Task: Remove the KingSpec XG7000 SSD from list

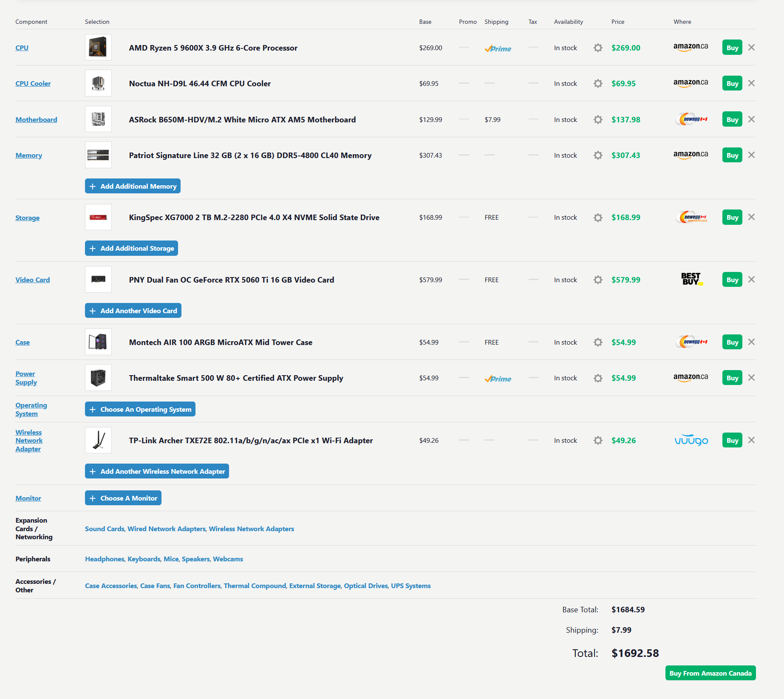Action: tap(751, 217)
